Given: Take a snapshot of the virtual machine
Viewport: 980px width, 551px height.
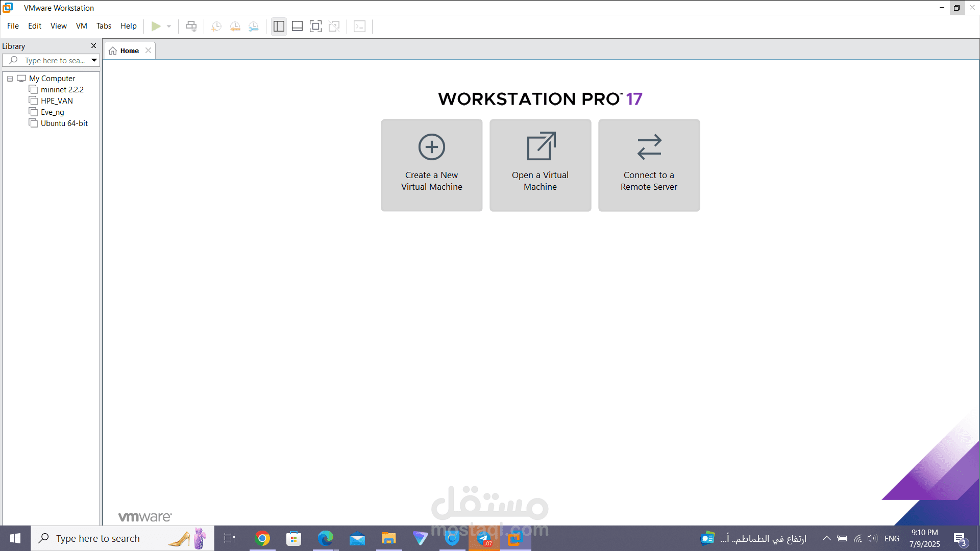Looking at the screenshot, I should click(216, 26).
